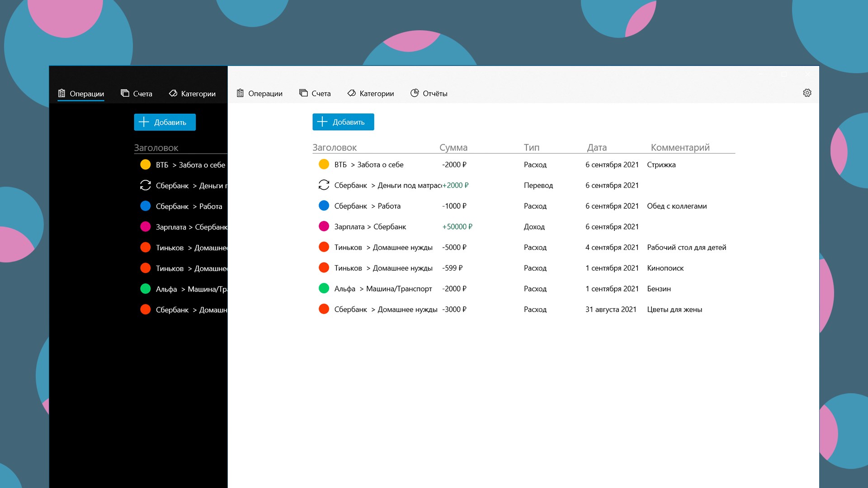Viewport: 868px width, 488px height.
Task: Click the Заголовок column header in the light window
Action: click(x=335, y=147)
